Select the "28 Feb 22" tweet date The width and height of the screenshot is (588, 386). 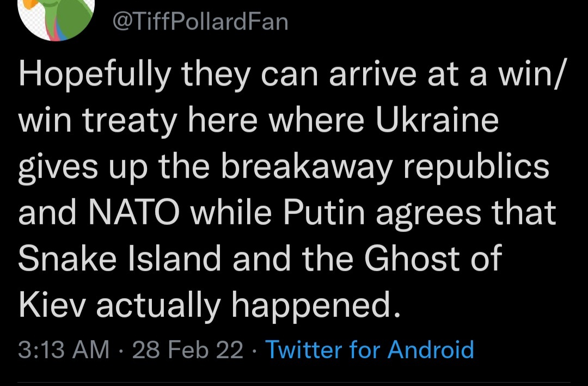point(188,349)
